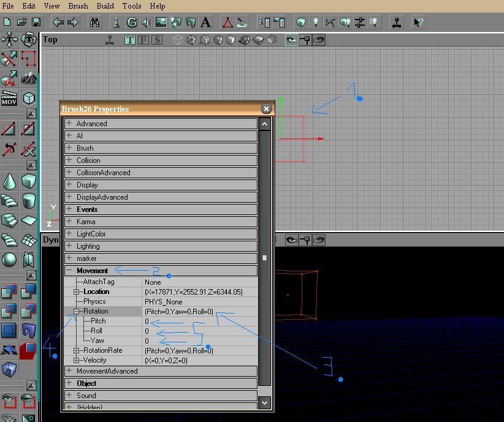Toggle closed-eye icon in Top viewport toolbar
Screen dimensions: 504x422
pyautogui.click(x=319, y=40)
